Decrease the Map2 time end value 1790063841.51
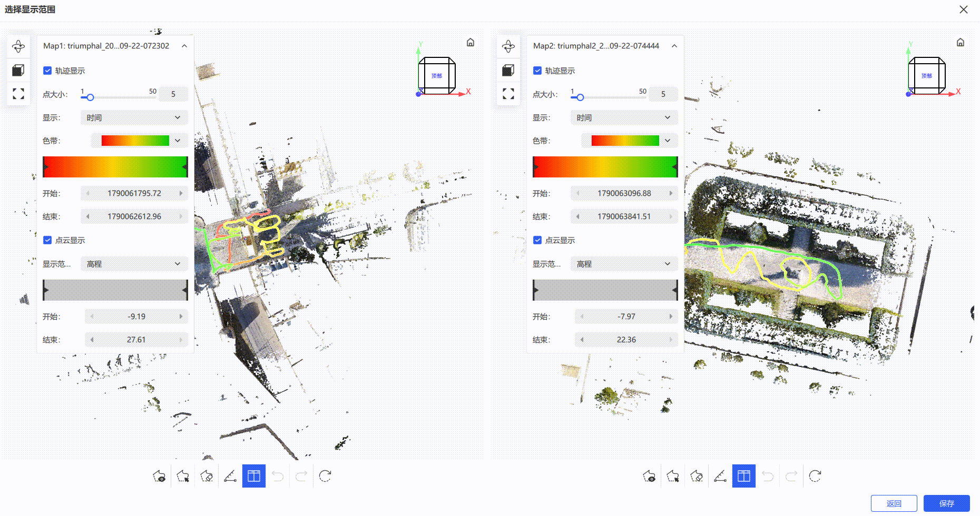980x516 pixels. point(578,216)
